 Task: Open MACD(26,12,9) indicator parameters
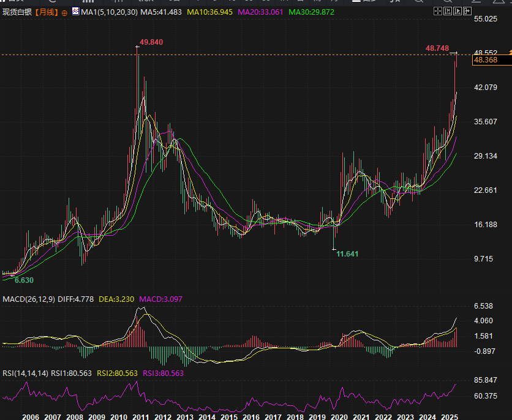tap(28, 299)
